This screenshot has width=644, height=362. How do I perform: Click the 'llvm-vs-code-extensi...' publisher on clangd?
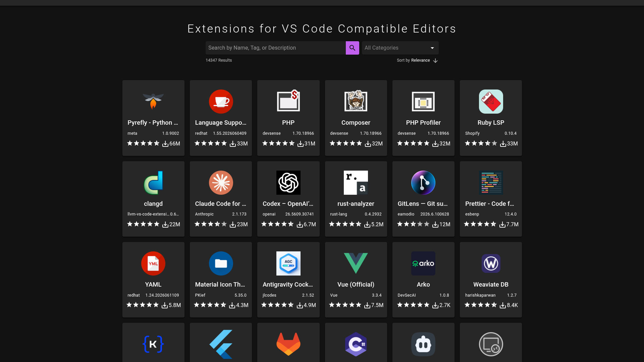pos(148,214)
